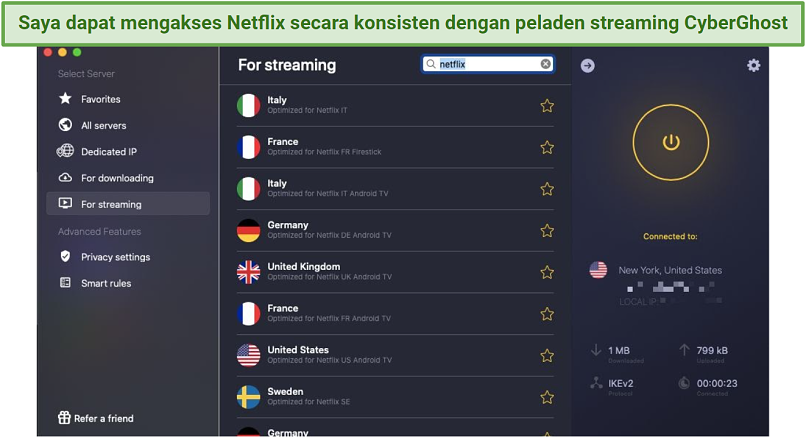Clear the netflix search with the X icon
Image resolution: width=806 pixels, height=437 pixels.
pyautogui.click(x=545, y=64)
